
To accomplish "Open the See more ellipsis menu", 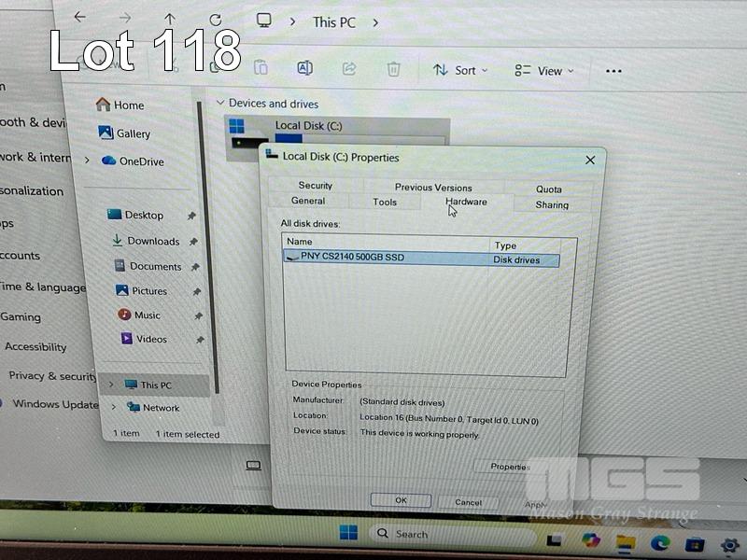I will pos(613,71).
